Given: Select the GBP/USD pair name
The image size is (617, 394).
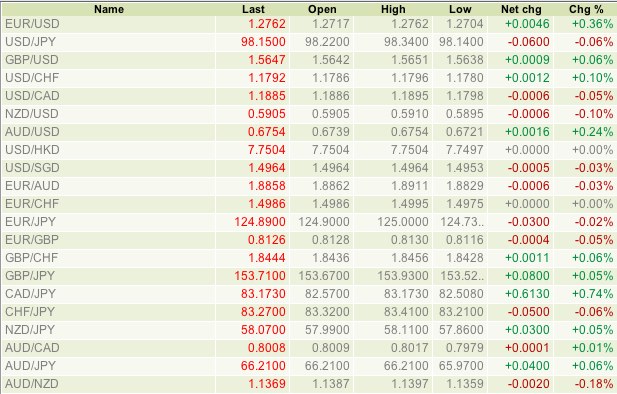Looking at the screenshot, I should 32,60.
